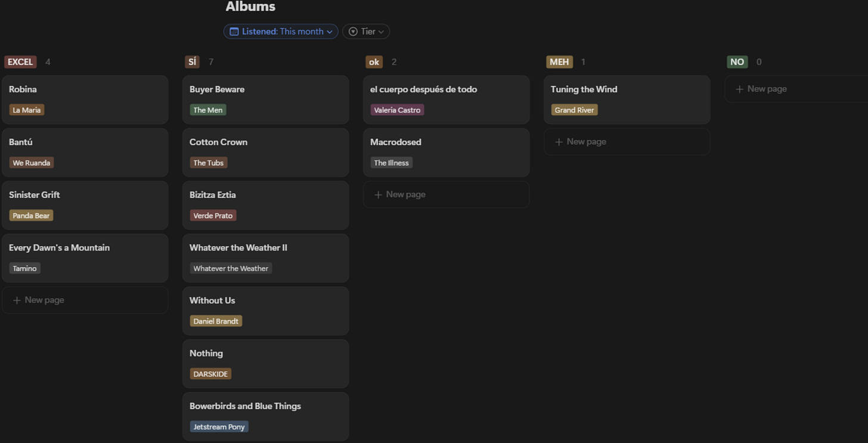Open the Nothing album card
The image size is (868, 443).
(x=266, y=364)
